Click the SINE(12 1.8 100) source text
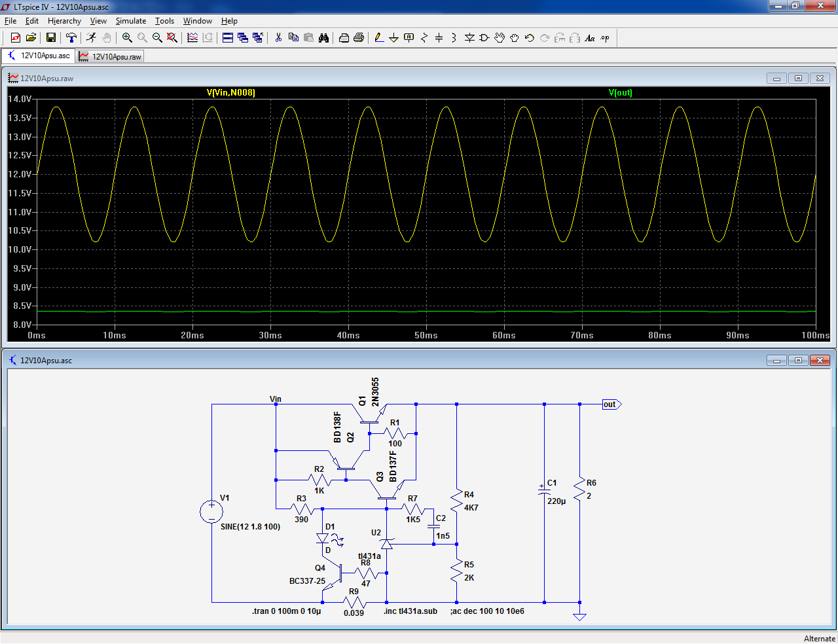Viewport: 838px width, 644px height. pyautogui.click(x=251, y=527)
